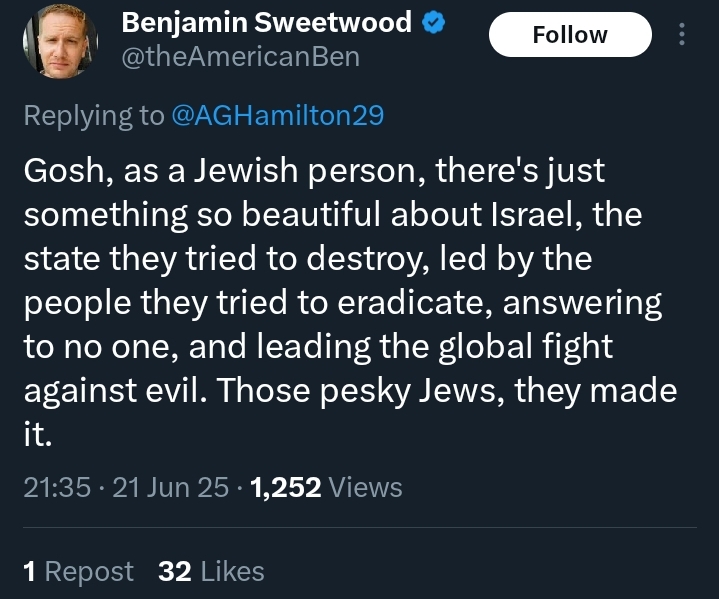Click the 1,252 view count number
719x599 pixels.
click(285, 487)
